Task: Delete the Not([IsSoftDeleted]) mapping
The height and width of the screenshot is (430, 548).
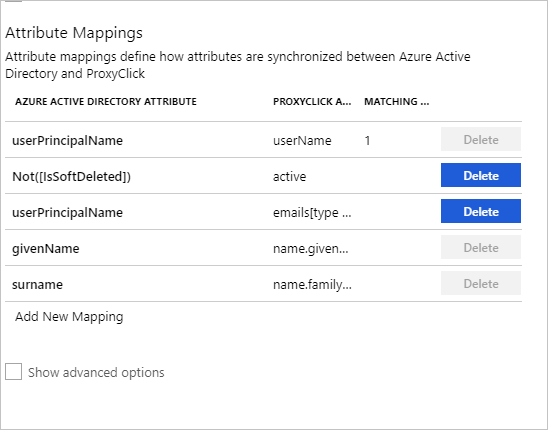Action: coord(481,175)
